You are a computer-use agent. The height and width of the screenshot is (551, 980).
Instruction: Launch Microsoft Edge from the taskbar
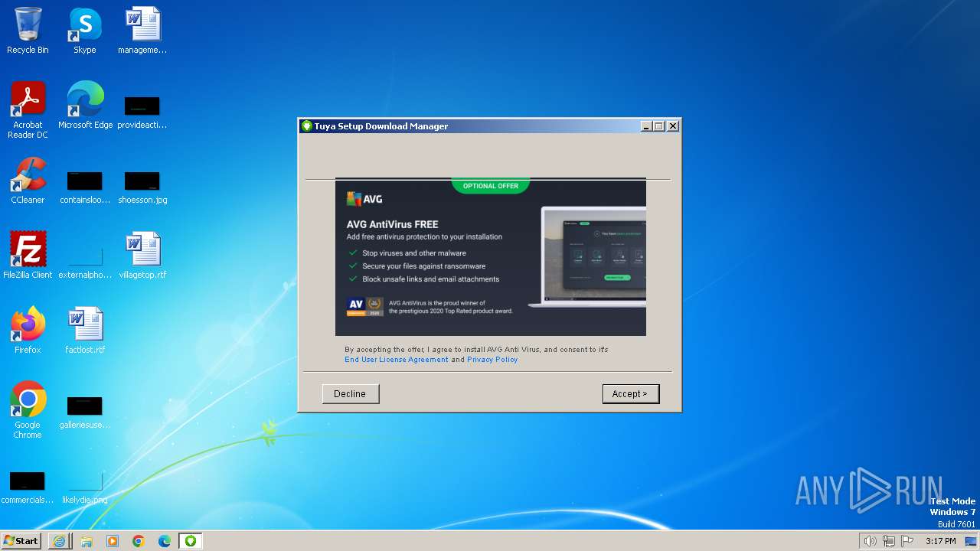[x=165, y=541]
